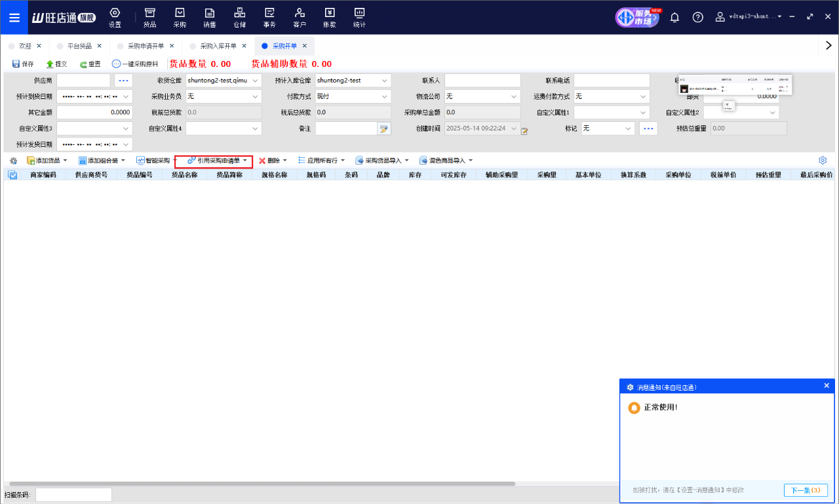Open the 统计 statistics module
This screenshot has height=504, width=839.
click(x=359, y=18)
